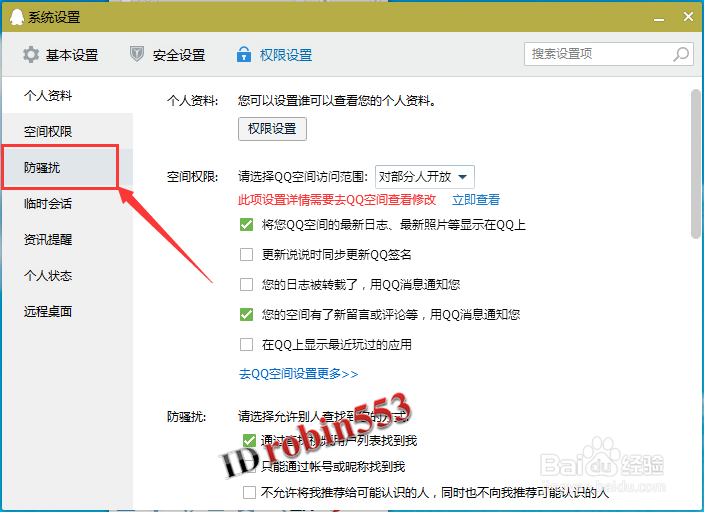Close the 系统设置 window
Viewport: 704px width, 512px height.
688,17
